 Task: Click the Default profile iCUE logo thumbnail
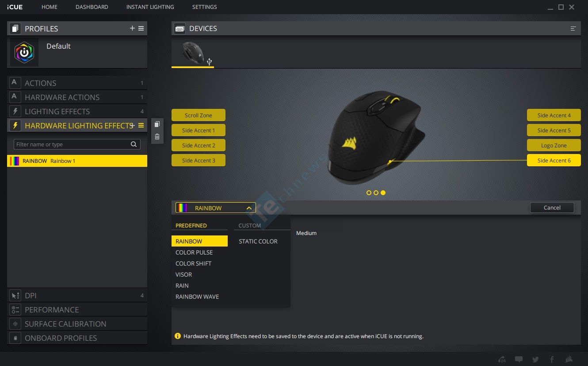point(24,52)
